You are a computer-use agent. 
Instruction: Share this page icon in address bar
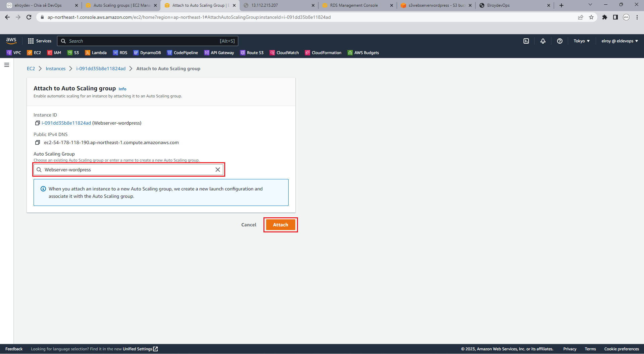pos(581,17)
